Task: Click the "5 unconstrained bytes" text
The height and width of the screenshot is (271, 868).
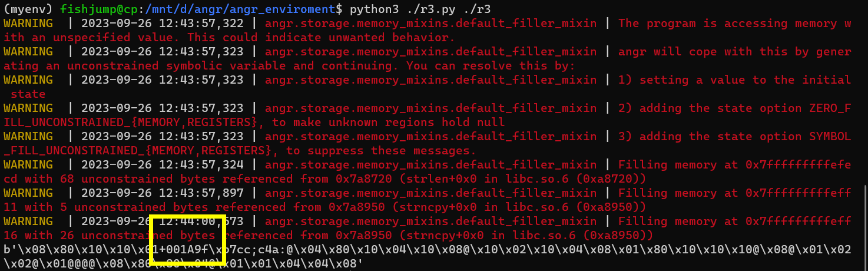Action: tap(133, 207)
